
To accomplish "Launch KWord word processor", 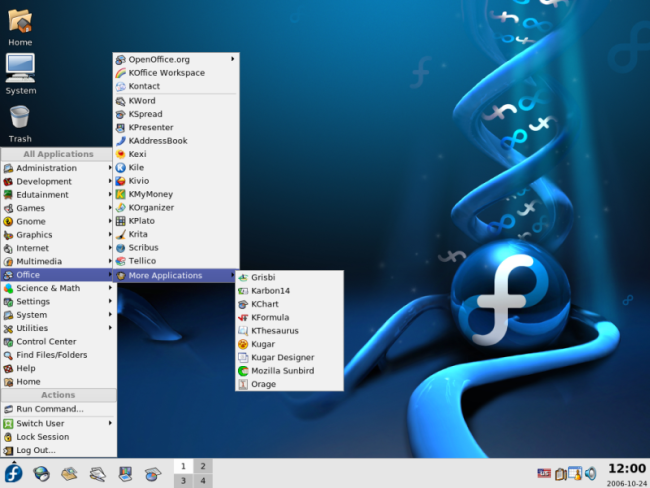I will (176, 101).
